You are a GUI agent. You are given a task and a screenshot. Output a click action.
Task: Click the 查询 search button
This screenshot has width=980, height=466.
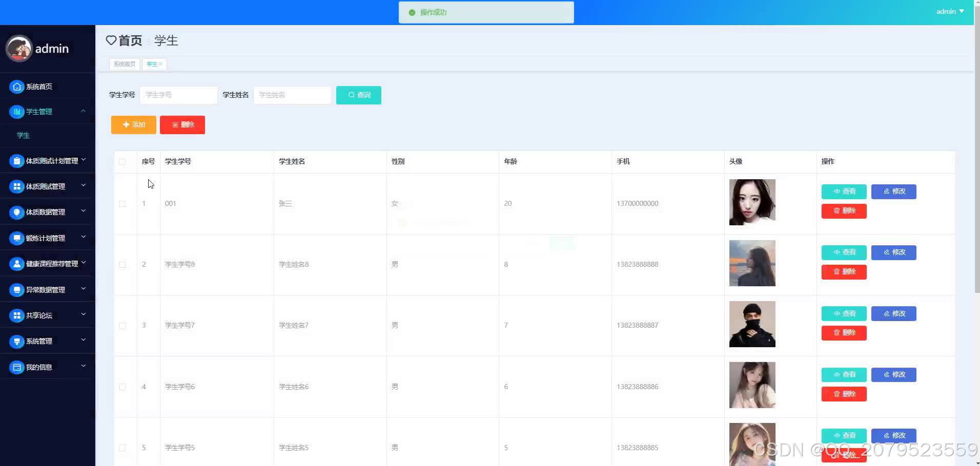(x=359, y=95)
